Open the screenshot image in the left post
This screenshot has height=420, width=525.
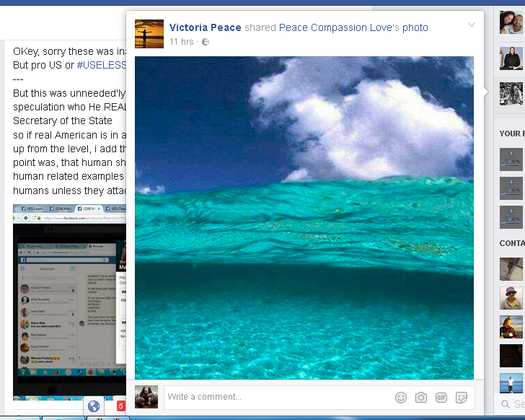(70, 302)
